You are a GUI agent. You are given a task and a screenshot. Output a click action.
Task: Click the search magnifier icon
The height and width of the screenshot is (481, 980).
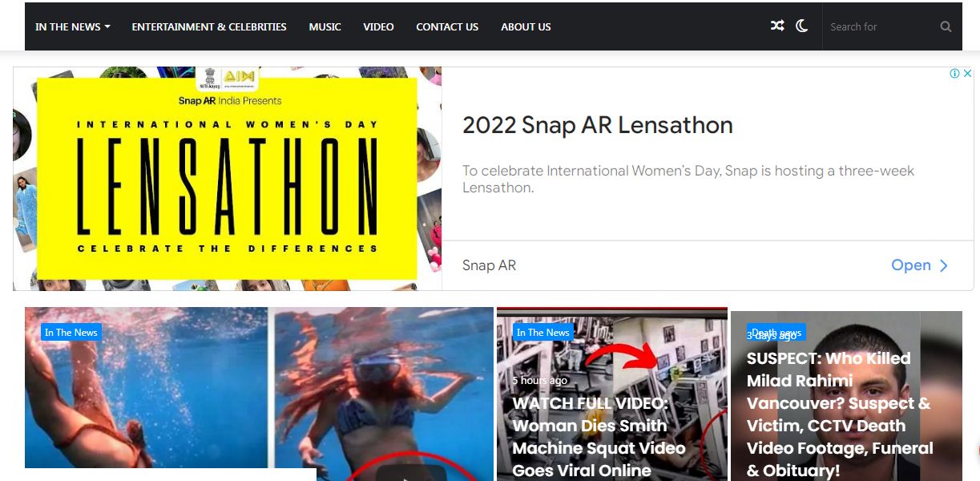coord(946,26)
